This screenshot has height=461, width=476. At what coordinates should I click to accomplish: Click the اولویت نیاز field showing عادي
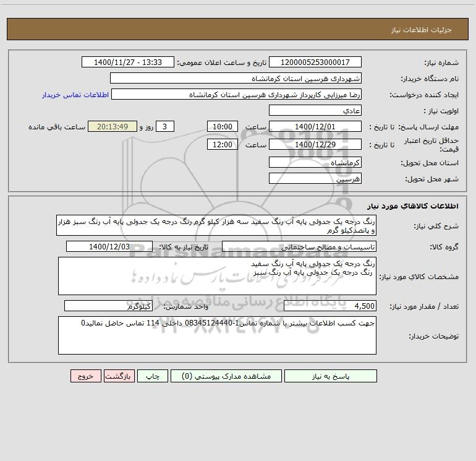coord(315,110)
